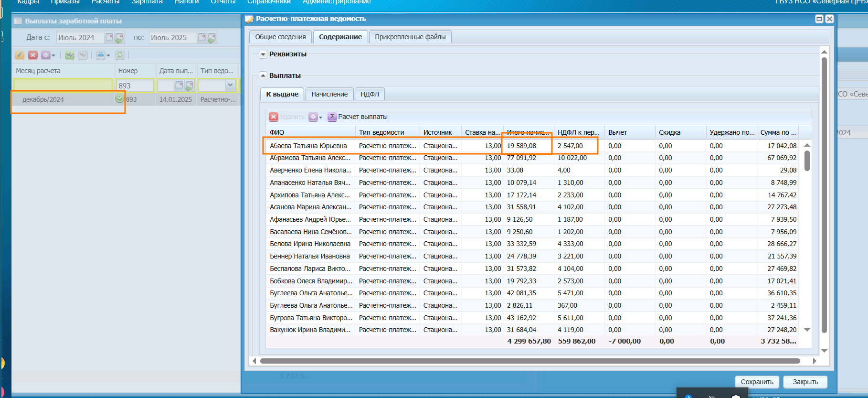Click the horizontal scrollbar right arrow
Screen dimensions: 868x398
tap(815, 361)
